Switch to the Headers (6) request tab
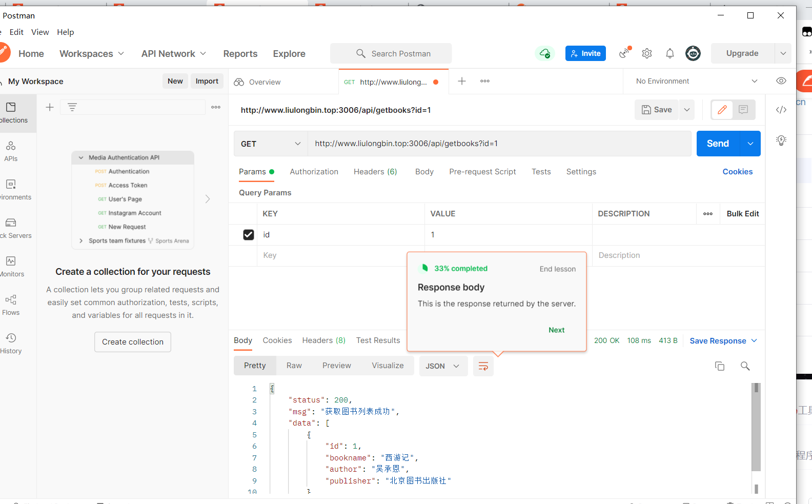The image size is (812, 504). click(375, 172)
